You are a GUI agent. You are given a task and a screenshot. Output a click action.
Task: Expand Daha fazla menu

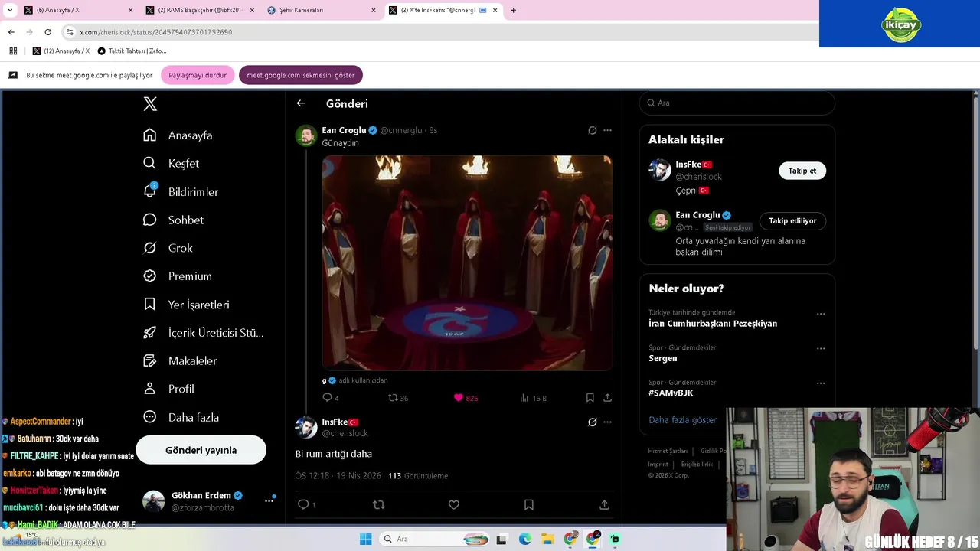[x=181, y=417]
